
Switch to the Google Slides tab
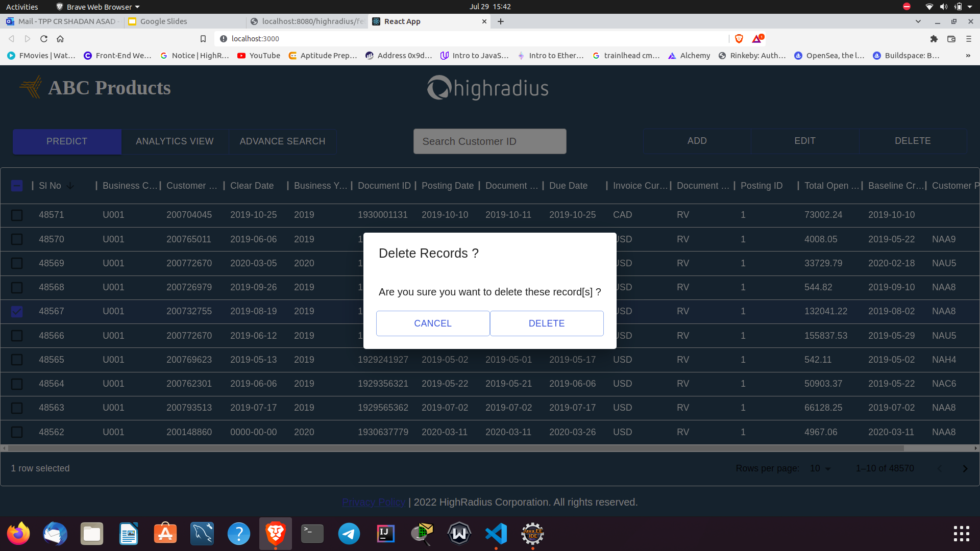coord(163,21)
